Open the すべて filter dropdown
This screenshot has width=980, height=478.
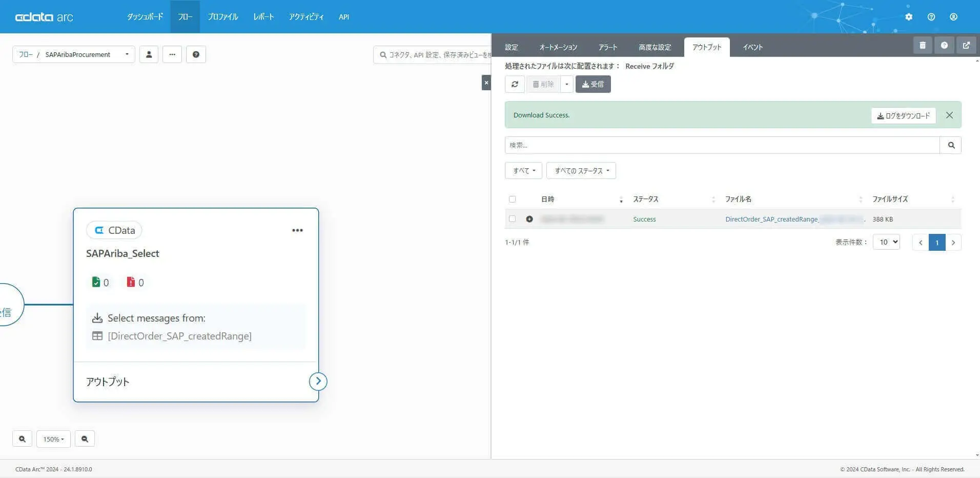pos(523,171)
